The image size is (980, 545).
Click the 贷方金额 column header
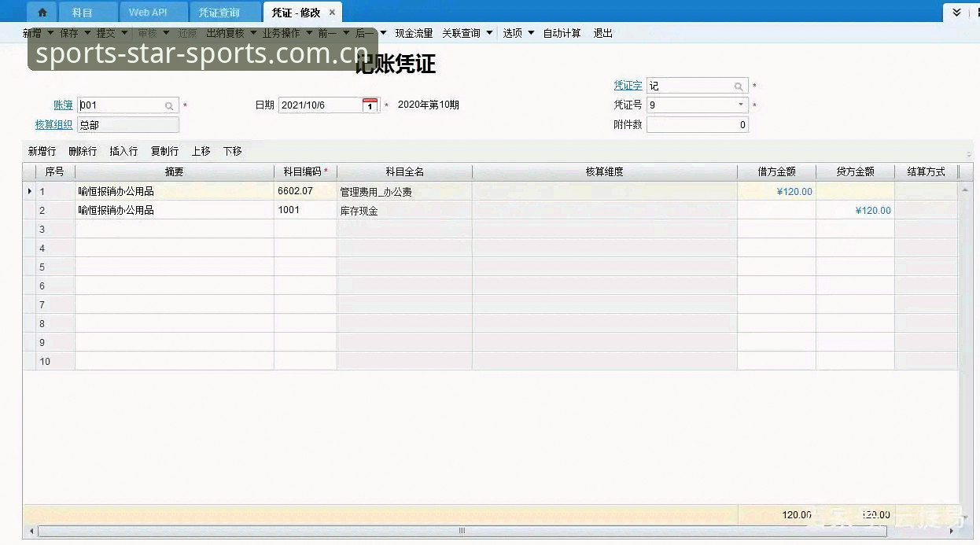click(x=855, y=171)
